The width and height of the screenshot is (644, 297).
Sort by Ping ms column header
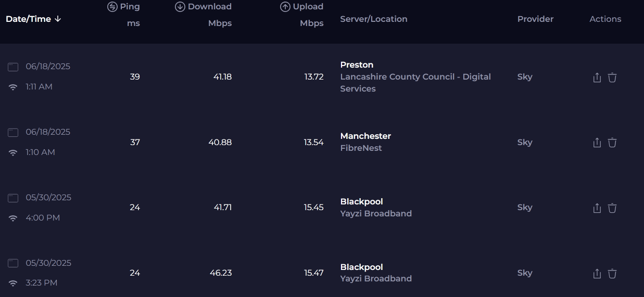124,15
